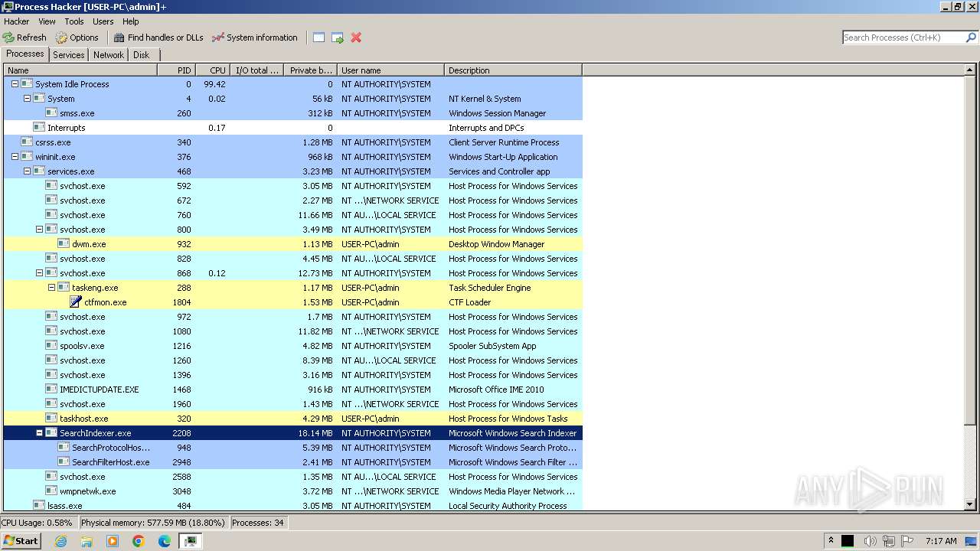Image resolution: width=980 pixels, height=551 pixels.
Task: Collapse the System Idle Process tree
Action: point(15,84)
